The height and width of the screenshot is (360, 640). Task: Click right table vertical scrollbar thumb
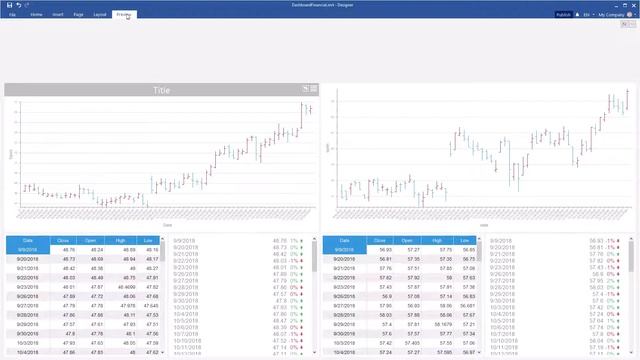click(479, 251)
